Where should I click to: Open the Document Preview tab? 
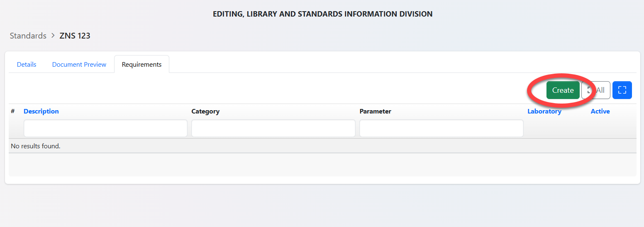pos(79,65)
